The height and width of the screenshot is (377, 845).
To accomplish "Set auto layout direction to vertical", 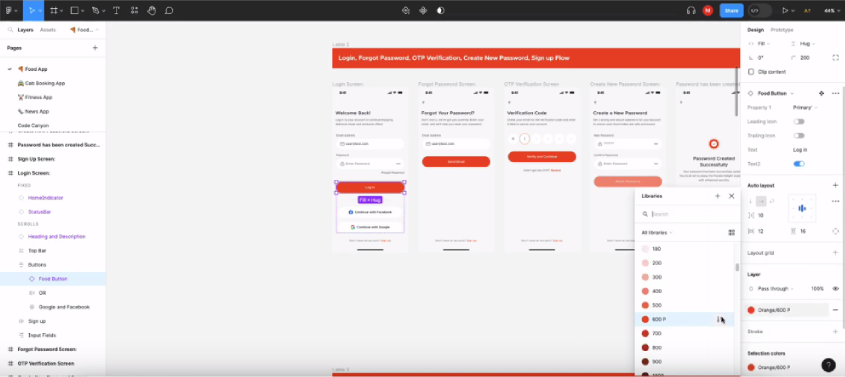I will (751, 201).
